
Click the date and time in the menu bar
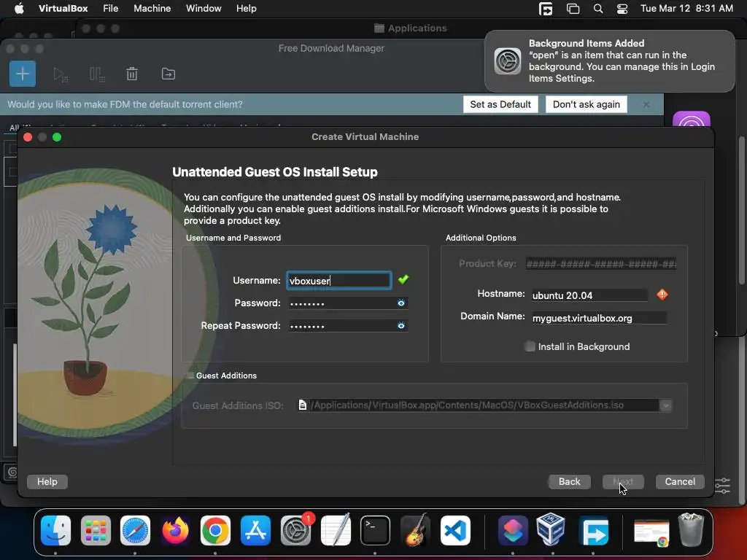coord(686,9)
